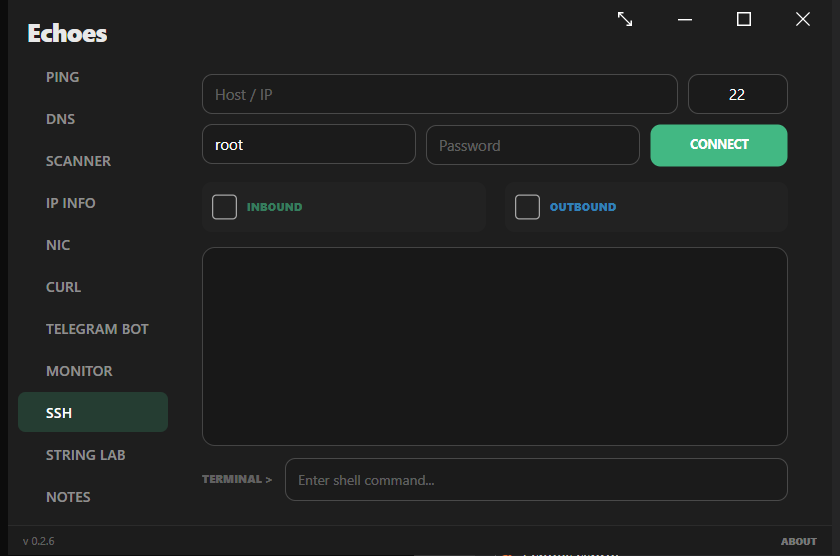This screenshot has width=840, height=556.
Task: Open STRING LAB from sidebar
Action: [85, 455]
